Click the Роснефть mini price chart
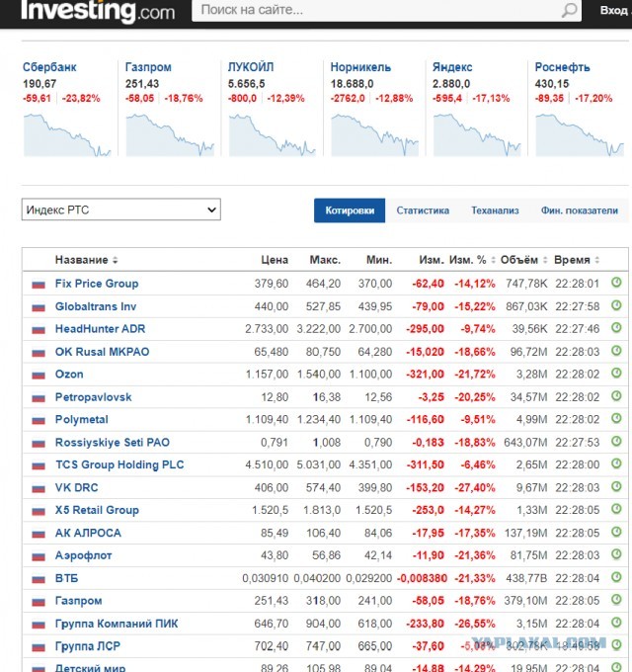Screen dimensions: 632x672 point(580,134)
